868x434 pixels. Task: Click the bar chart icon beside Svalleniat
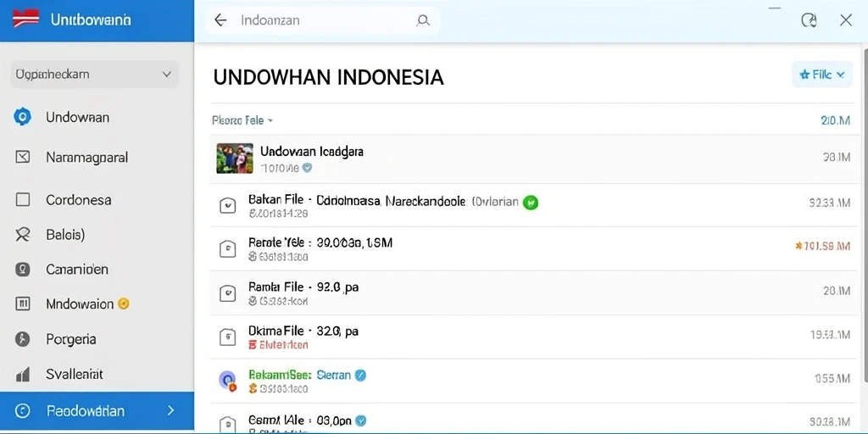pyautogui.click(x=23, y=375)
